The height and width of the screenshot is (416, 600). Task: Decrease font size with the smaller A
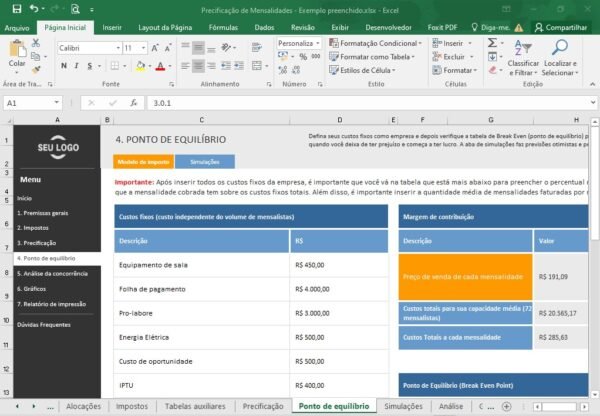pos(168,48)
